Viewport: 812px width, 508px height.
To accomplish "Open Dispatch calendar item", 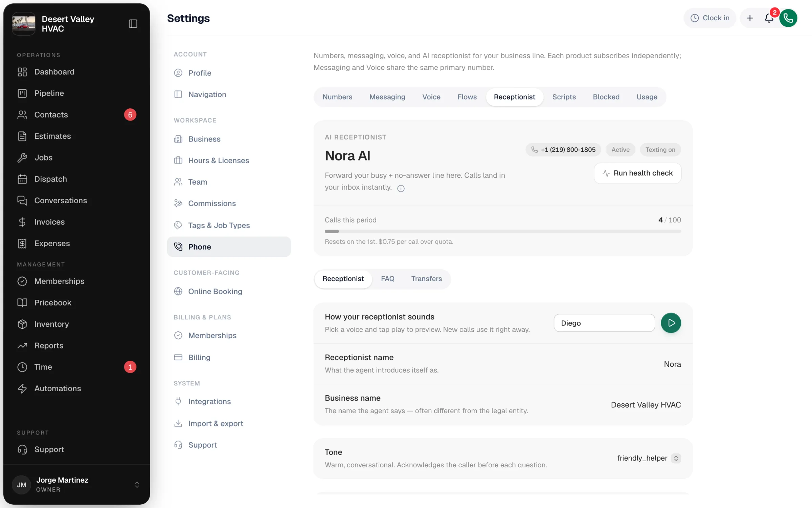I will point(76,179).
